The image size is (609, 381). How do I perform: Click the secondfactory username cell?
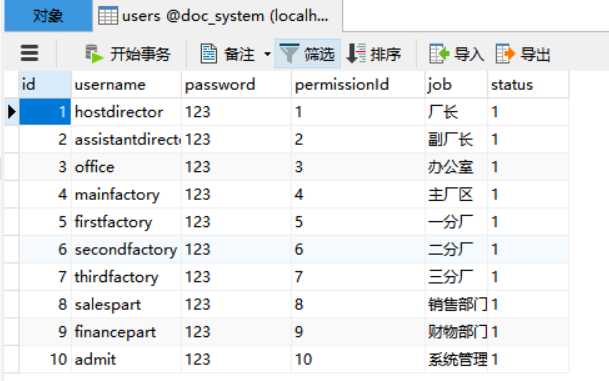click(126, 249)
